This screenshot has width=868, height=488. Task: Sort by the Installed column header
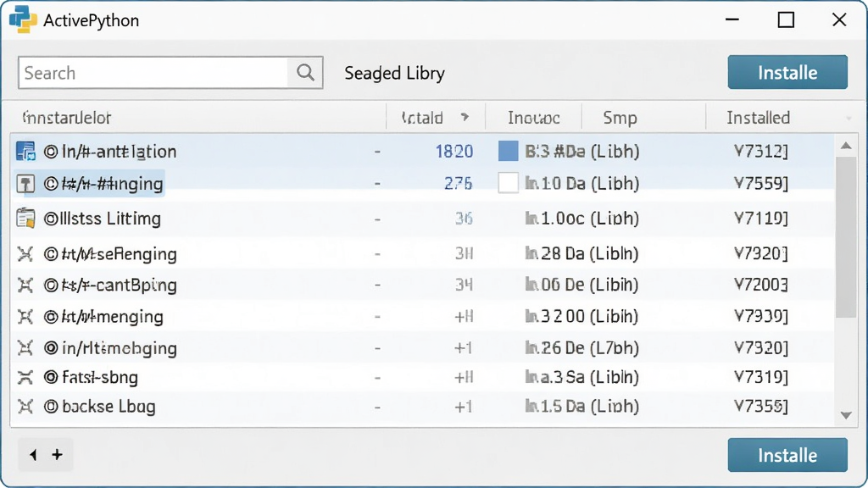coord(758,118)
